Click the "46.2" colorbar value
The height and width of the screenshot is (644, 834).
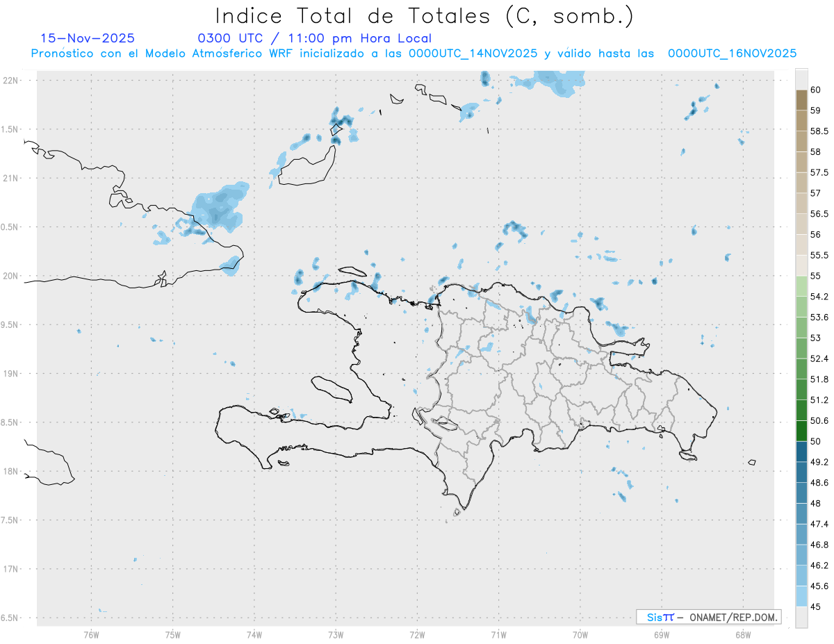(819, 565)
